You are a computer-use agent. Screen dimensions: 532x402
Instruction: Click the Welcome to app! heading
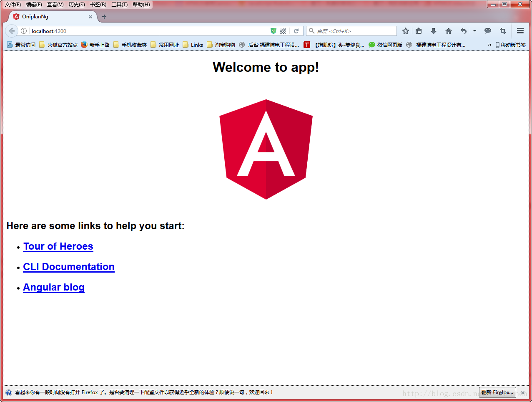click(266, 67)
